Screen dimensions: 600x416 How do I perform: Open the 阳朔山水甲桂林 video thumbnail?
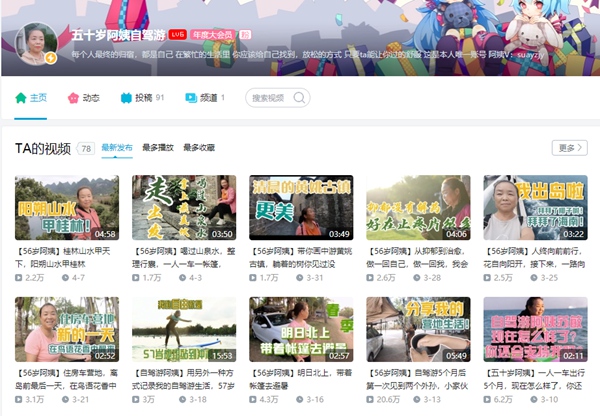pyautogui.click(x=66, y=208)
